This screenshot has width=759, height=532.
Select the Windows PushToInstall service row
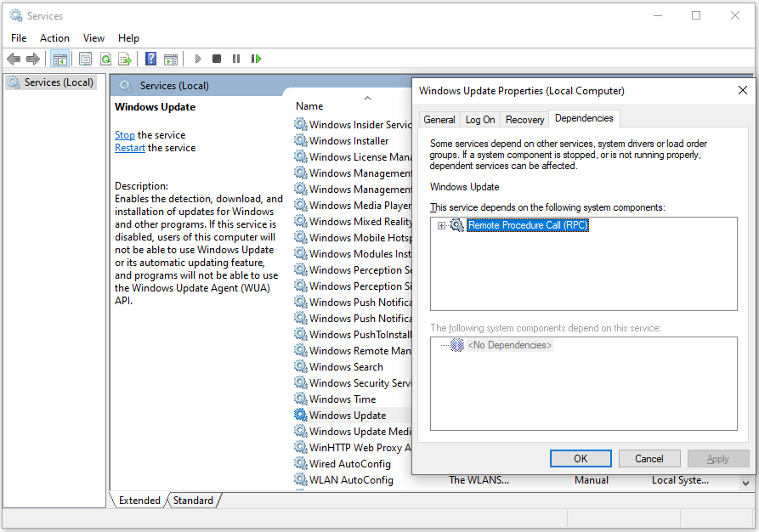coord(353,335)
